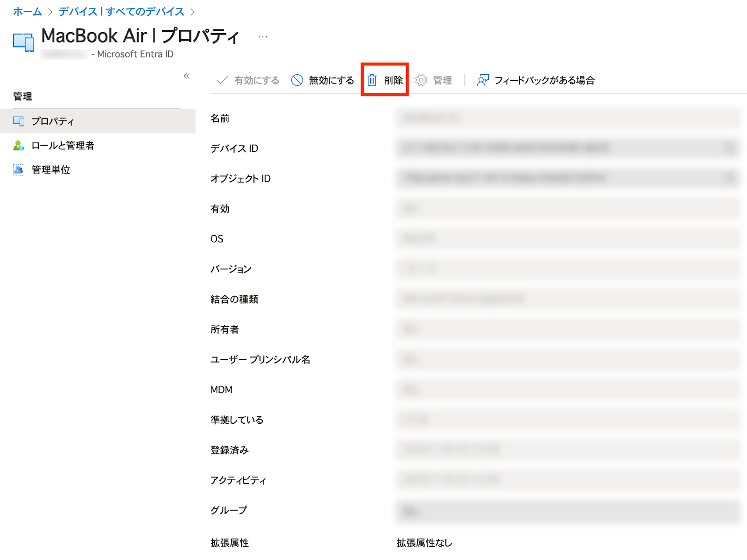Click 無効にする button label
The width and height of the screenshot is (747, 560).
[331, 80]
